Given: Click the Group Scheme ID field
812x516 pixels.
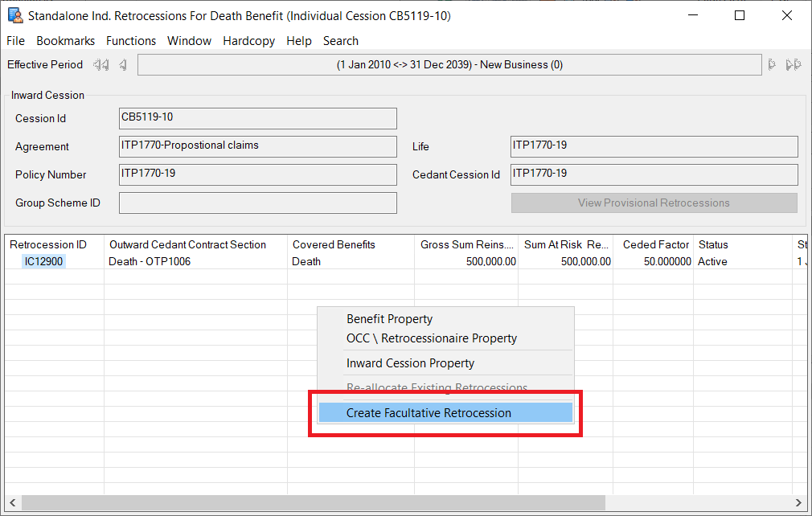Looking at the screenshot, I should pos(258,203).
